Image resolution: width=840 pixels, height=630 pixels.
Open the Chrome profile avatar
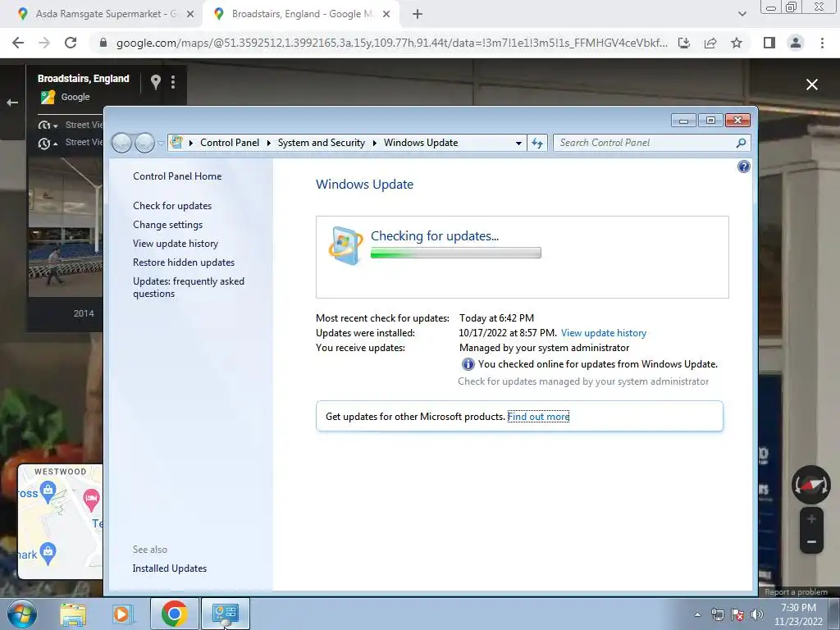(796, 43)
